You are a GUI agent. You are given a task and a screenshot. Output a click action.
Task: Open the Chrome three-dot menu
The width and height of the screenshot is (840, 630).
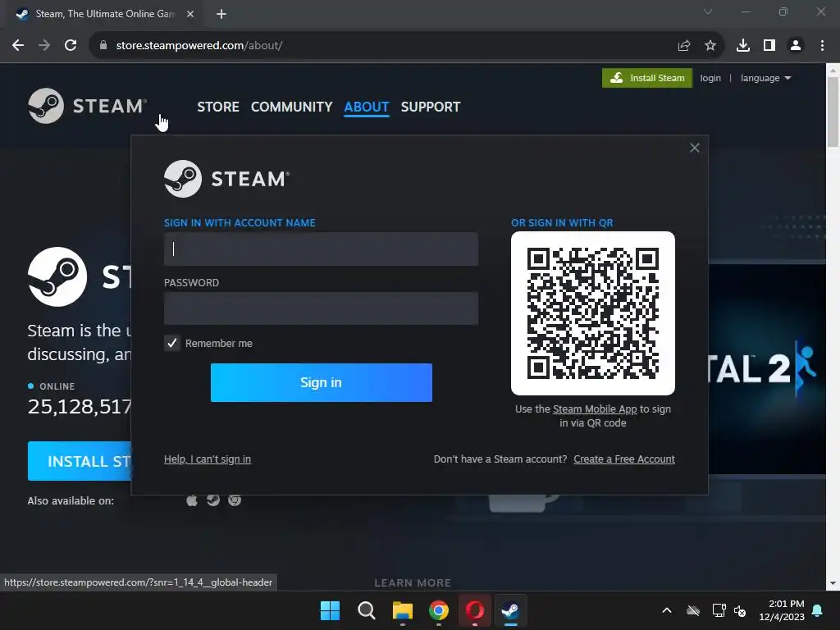pos(822,46)
